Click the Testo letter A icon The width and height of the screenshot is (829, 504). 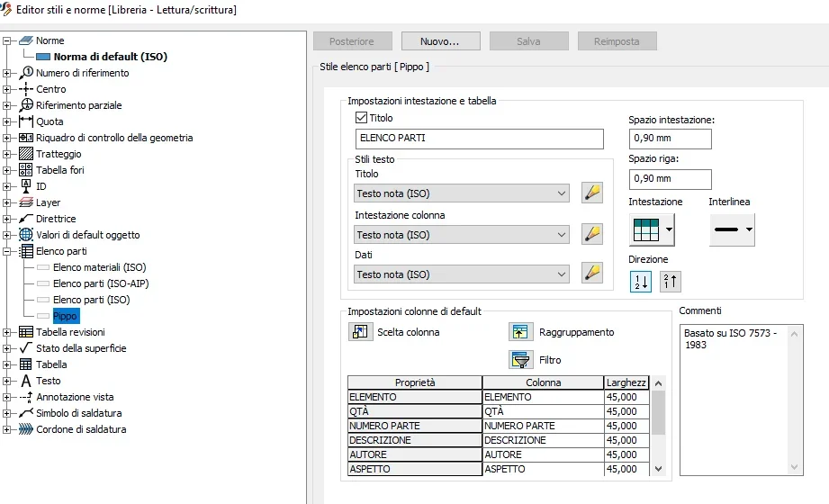pyautogui.click(x=26, y=381)
